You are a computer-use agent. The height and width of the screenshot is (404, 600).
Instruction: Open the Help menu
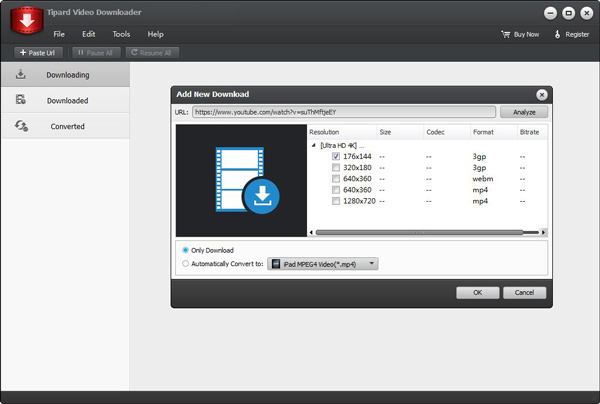click(x=155, y=34)
